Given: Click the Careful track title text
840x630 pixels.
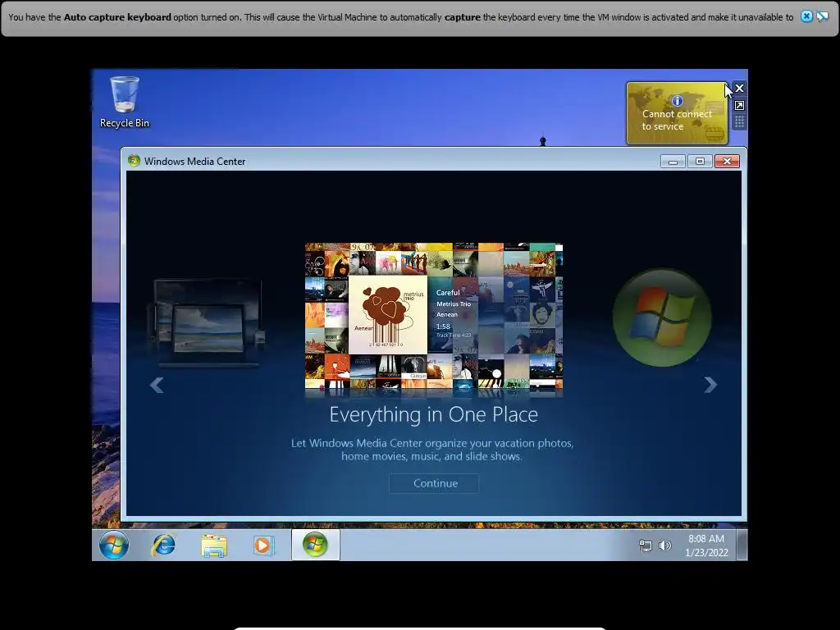Looking at the screenshot, I should [448, 293].
